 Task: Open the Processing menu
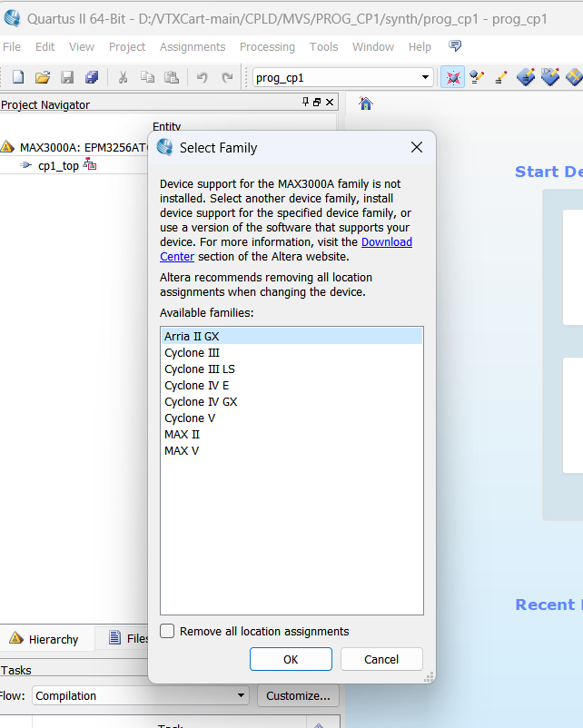tap(268, 47)
